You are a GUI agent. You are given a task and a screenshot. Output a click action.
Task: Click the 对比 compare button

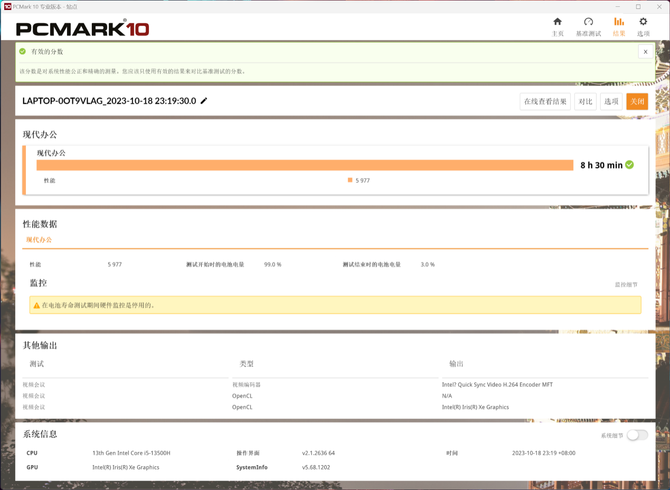pos(585,102)
